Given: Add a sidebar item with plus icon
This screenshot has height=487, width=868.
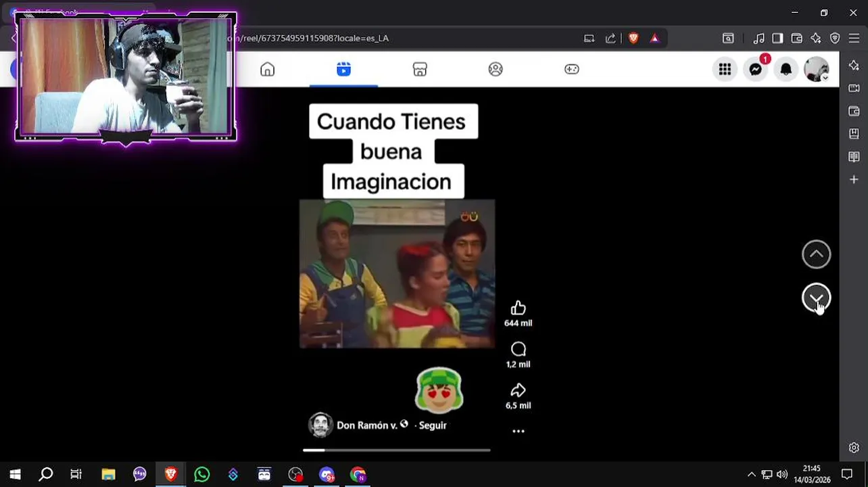Looking at the screenshot, I should pyautogui.click(x=854, y=179).
